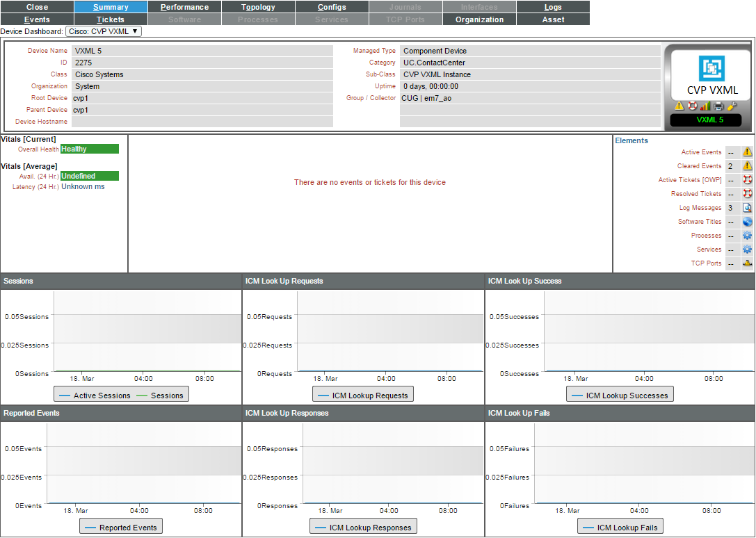
Task: Click the Organization value System
Action: [x=202, y=86]
